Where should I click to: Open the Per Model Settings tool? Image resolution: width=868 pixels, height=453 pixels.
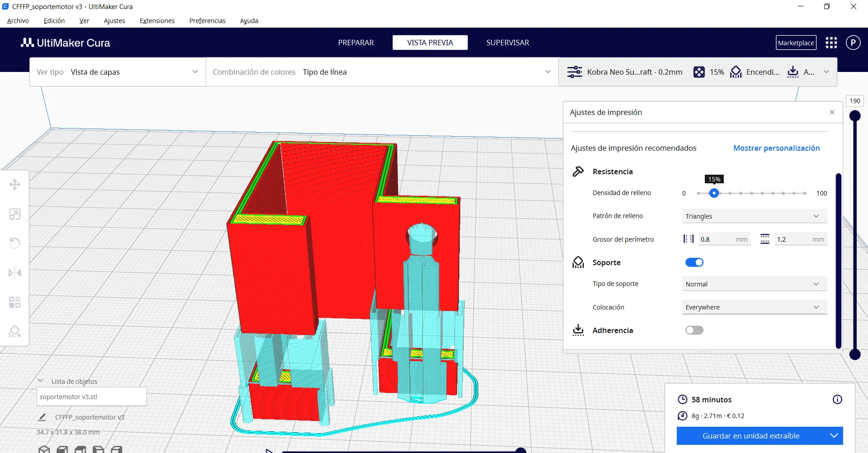14,302
